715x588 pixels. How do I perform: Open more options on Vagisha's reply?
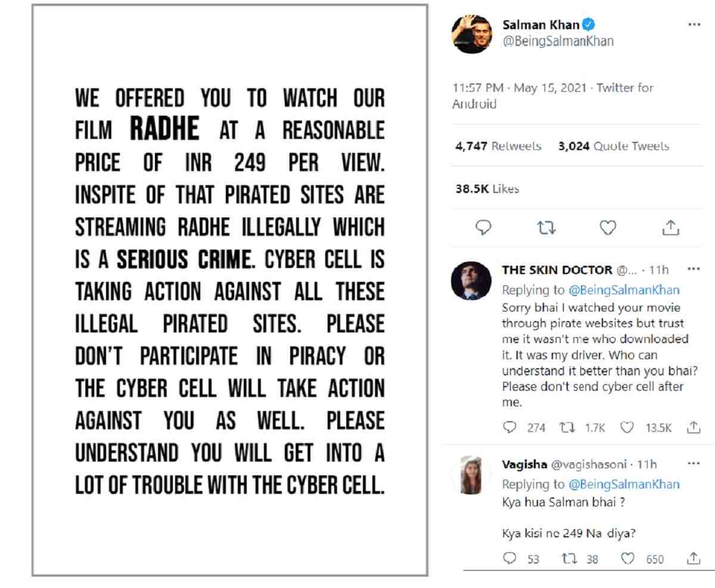(x=691, y=463)
